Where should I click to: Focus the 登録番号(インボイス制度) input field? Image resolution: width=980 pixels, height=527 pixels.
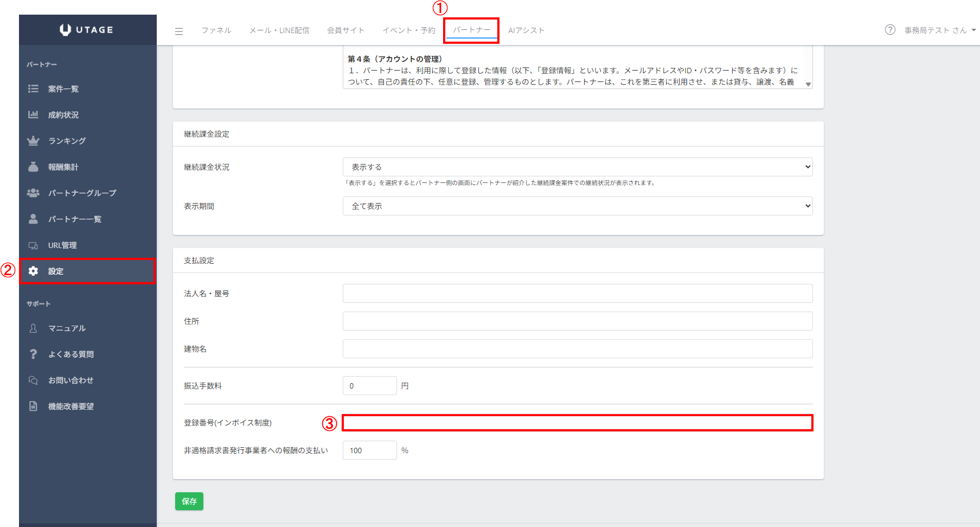(577, 423)
